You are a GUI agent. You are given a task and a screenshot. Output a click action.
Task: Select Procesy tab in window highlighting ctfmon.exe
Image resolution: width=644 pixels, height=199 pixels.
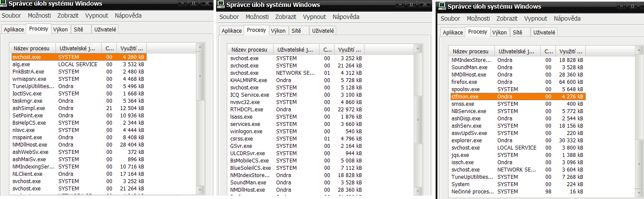[x=478, y=32]
